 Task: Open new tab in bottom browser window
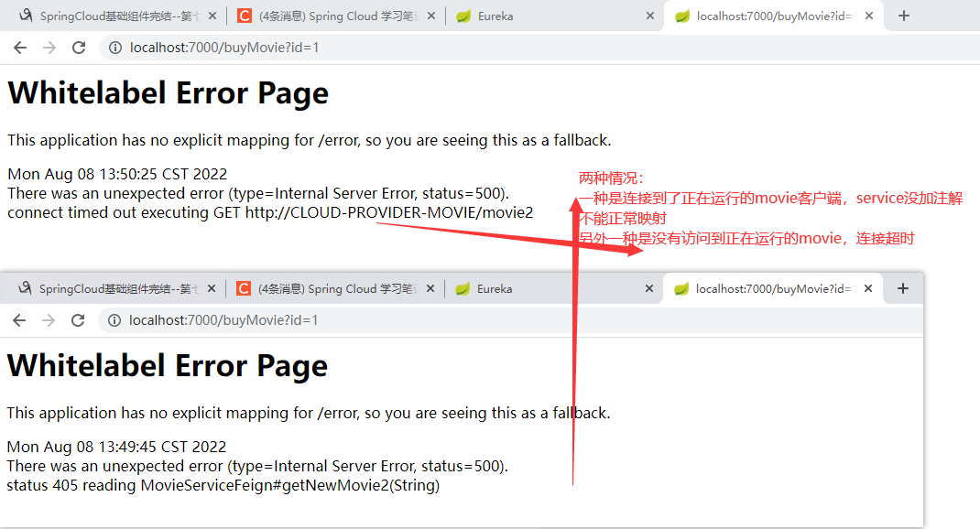[902, 288]
